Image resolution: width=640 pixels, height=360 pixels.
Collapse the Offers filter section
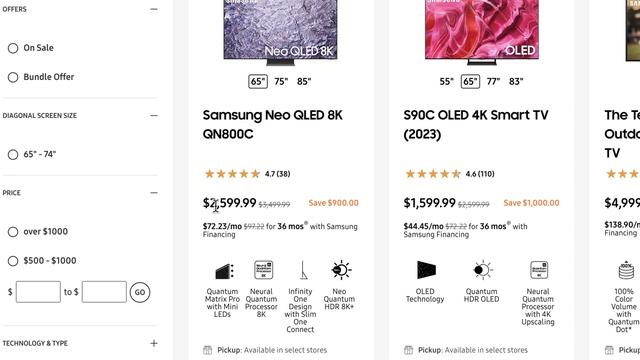coord(153,9)
